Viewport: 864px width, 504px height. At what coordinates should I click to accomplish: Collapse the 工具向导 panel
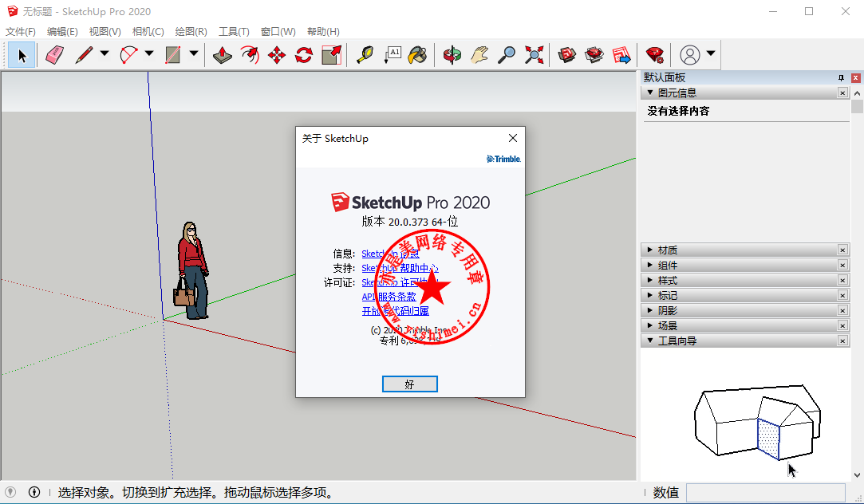tap(650, 341)
